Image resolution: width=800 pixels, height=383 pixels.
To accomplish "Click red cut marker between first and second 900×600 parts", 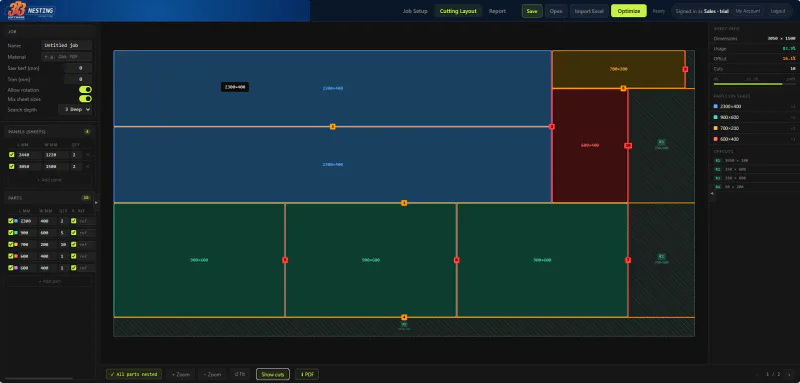I will click(285, 260).
